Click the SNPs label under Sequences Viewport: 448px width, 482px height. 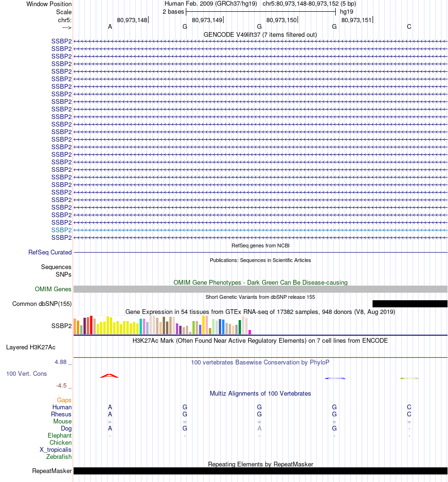tap(64, 274)
